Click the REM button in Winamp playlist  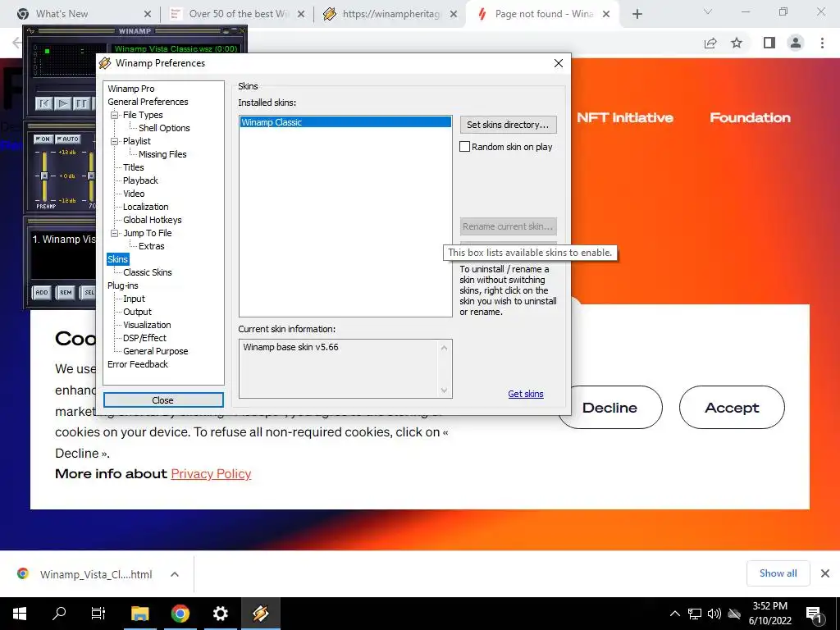point(66,293)
